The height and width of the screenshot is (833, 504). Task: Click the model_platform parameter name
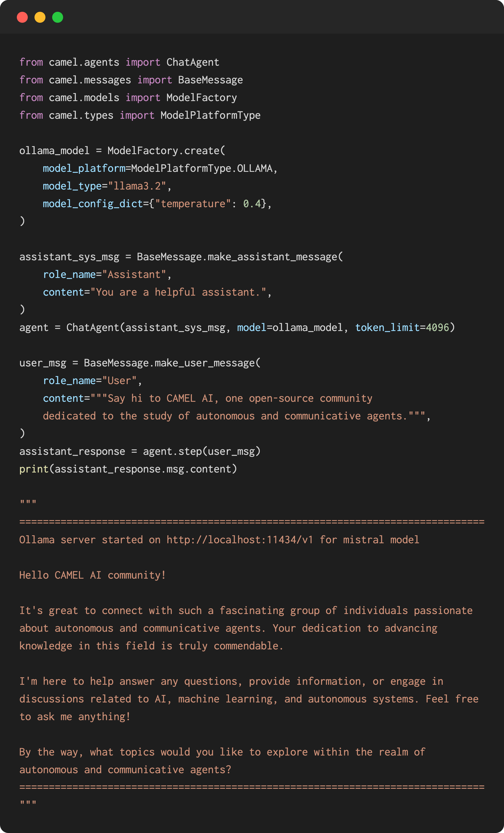click(x=84, y=168)
